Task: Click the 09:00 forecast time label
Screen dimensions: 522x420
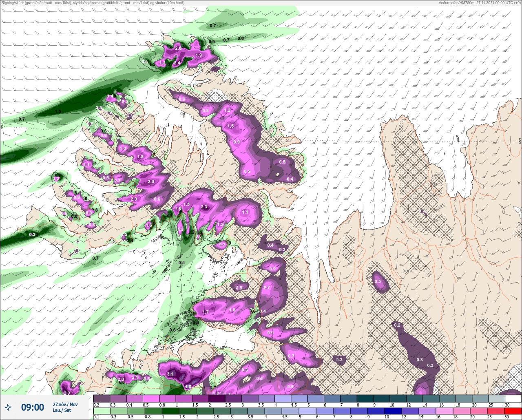Action: pos(32,407)
